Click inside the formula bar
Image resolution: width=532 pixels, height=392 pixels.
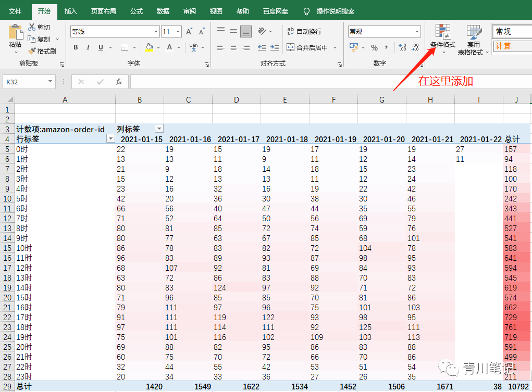pos(331,82)
